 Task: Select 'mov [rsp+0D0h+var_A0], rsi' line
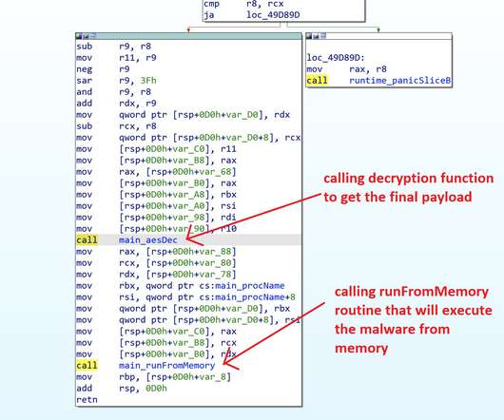tap(157, 206)
